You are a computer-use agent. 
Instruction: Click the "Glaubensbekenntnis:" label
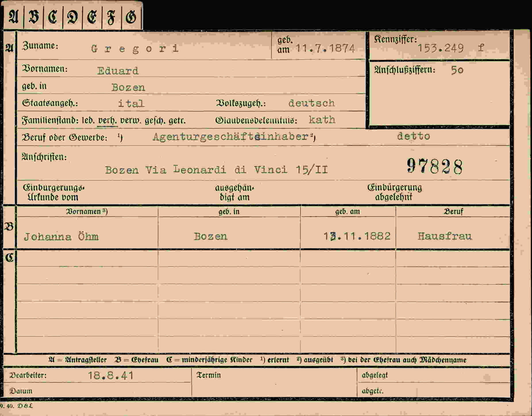coord(256,121)
